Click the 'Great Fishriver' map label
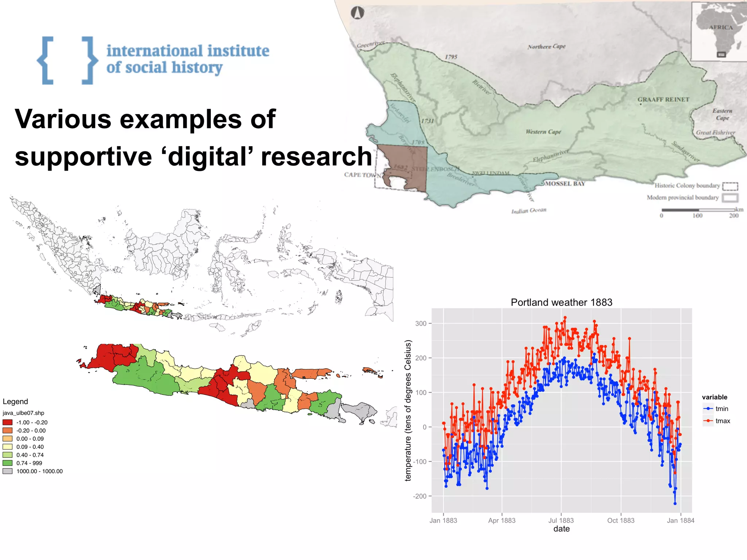 [716, 132]
